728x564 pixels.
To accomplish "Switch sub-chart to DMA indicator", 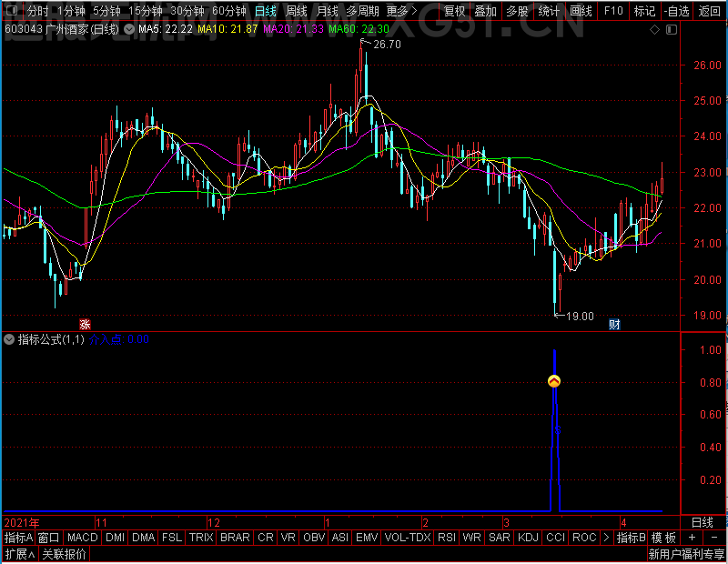I will (x=144, y=538).
